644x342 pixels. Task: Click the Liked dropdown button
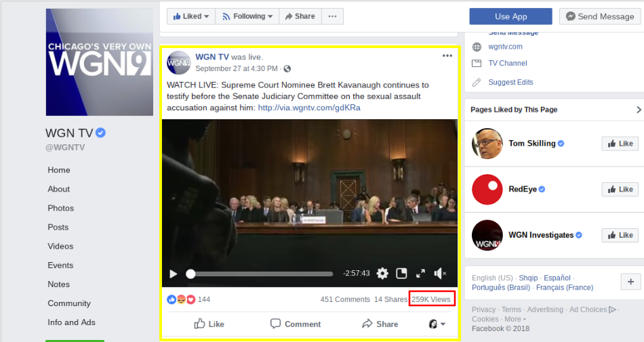pyautogui.click(x=191, y=16)
